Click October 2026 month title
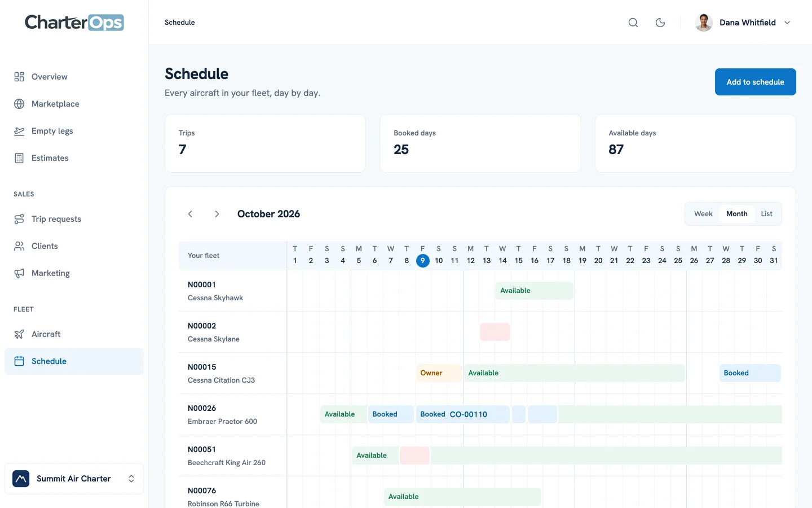The height and width of the screenshot is (508, 812). tap(269, 214)
